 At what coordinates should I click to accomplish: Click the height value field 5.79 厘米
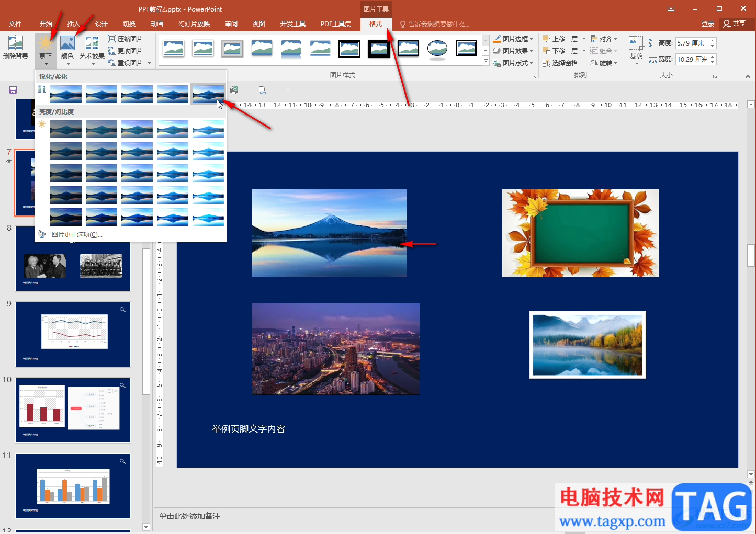coord(692,43)
